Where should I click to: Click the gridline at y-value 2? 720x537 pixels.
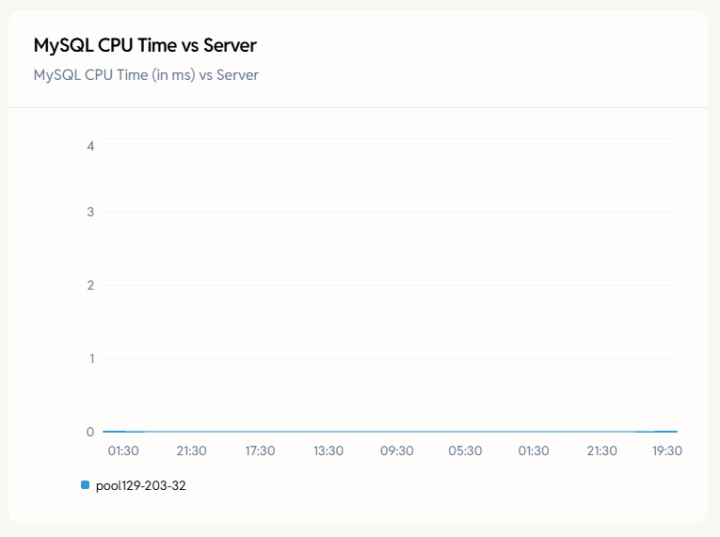click(x=390, y=285)
